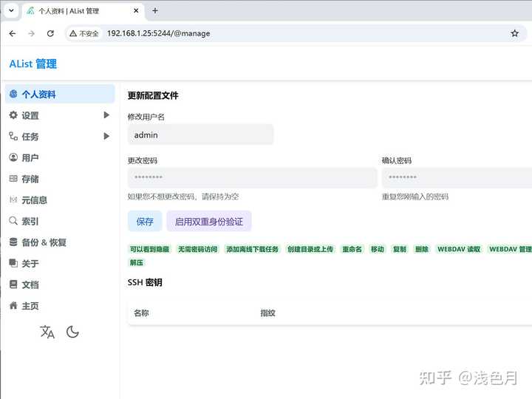Click the 重命名 permission tag
The image size is (532, 399).
coord(352,250)
